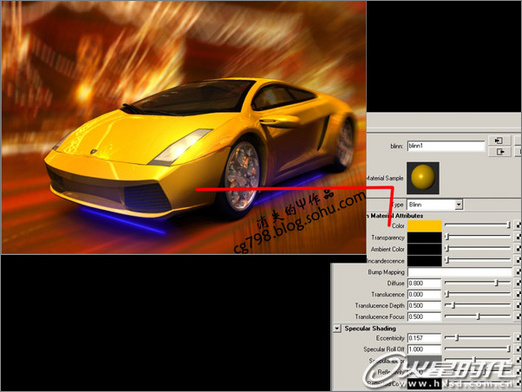Screen dimensions: 522x392
Task: Click the Material Sample sphere preview
Action: pos(423,178)
